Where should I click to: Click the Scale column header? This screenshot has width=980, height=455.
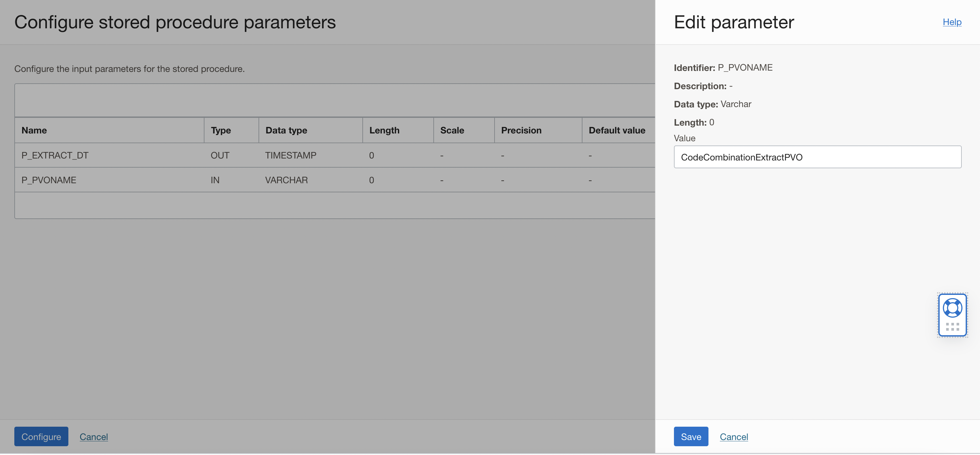click(452, 130)
